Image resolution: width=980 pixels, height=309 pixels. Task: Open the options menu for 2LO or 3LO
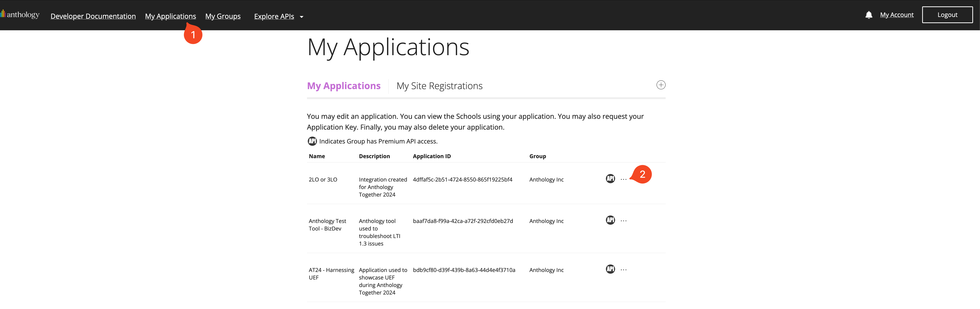[623, 179]
